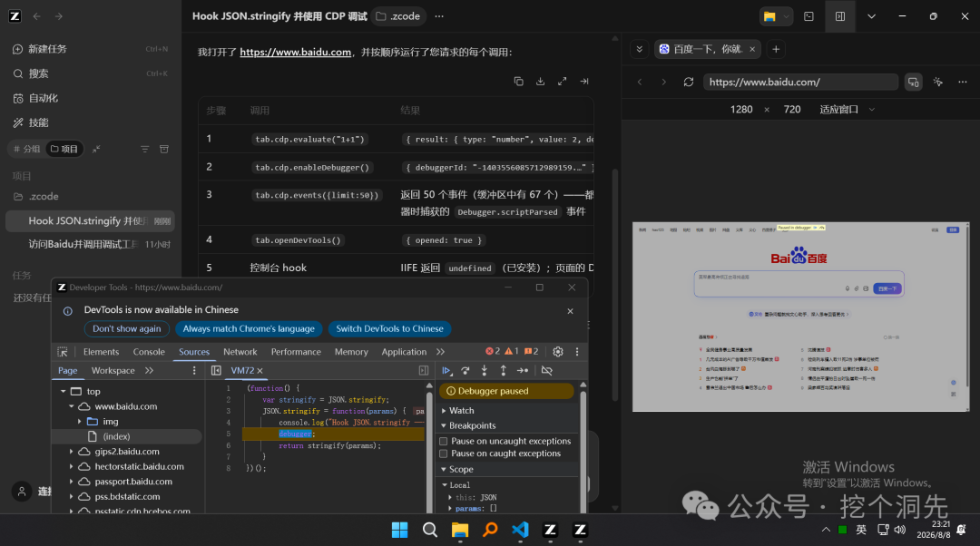Open the task title three-dot menu

439,16
